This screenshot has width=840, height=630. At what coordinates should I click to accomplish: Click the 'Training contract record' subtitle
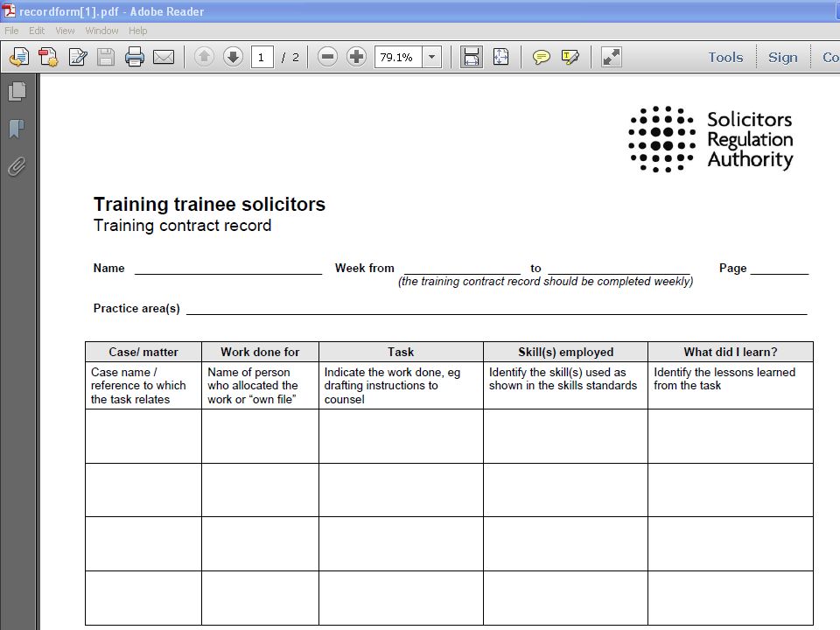[x=182, y=226]
